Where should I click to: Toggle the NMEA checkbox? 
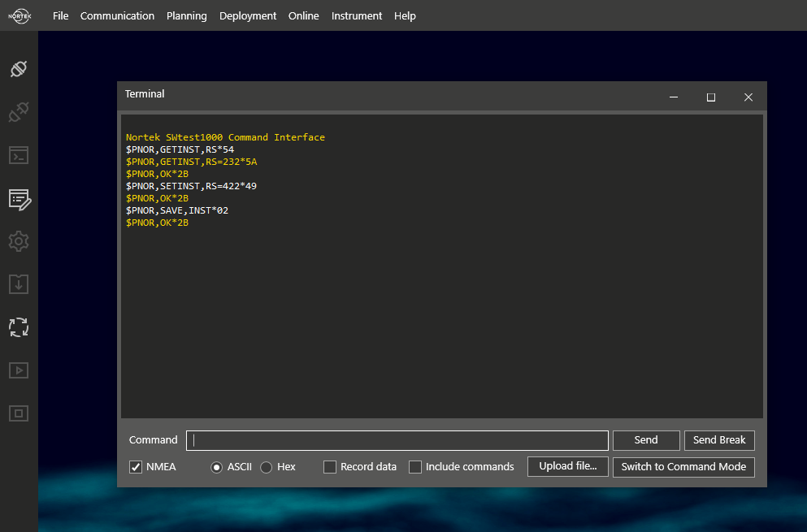click(x=136, y=467)
